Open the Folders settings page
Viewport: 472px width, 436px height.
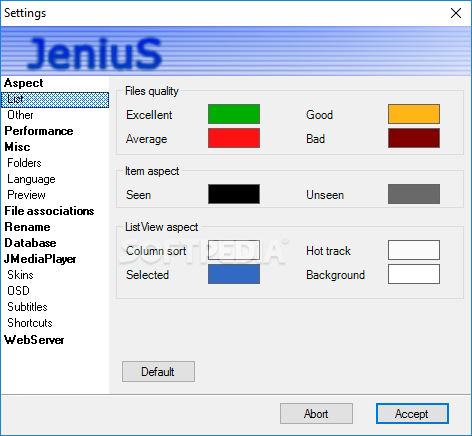pyautogui.click(x=24, y=163)
